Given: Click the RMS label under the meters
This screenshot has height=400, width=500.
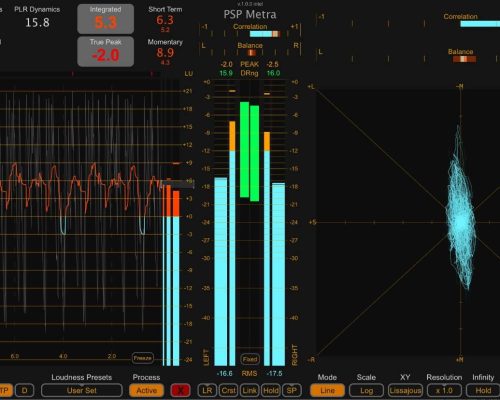Looking at the screenshot, I should 249,374.
